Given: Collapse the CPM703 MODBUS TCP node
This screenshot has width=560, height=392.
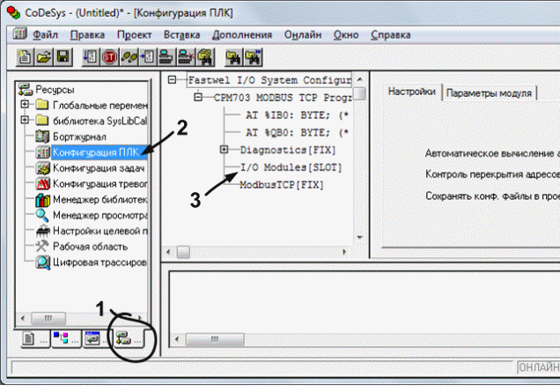Looking at the screenshot, I should [197, 97].
